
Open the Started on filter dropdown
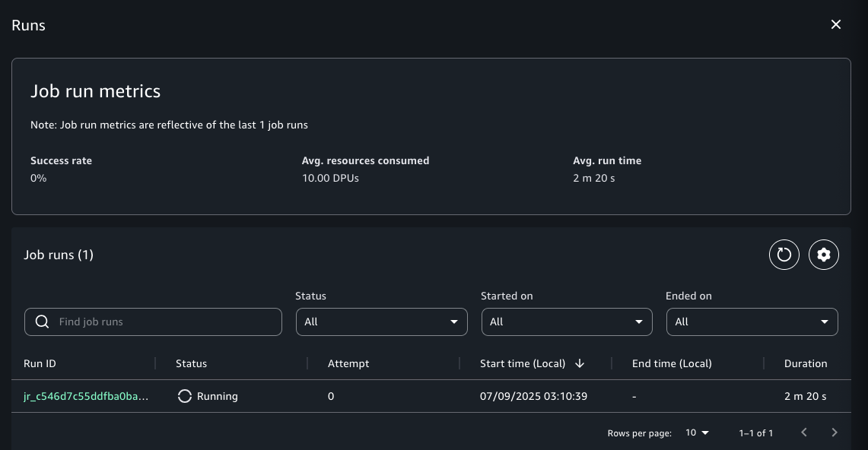coord(567,322)
